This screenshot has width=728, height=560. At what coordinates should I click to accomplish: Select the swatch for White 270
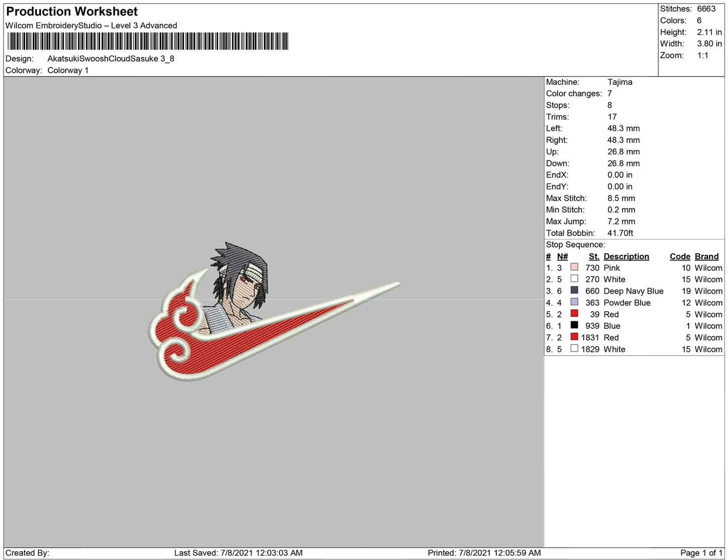[574, 279]
